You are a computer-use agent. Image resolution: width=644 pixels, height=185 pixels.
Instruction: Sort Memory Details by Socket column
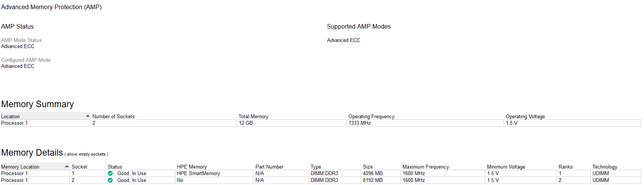tap(79, 167)
